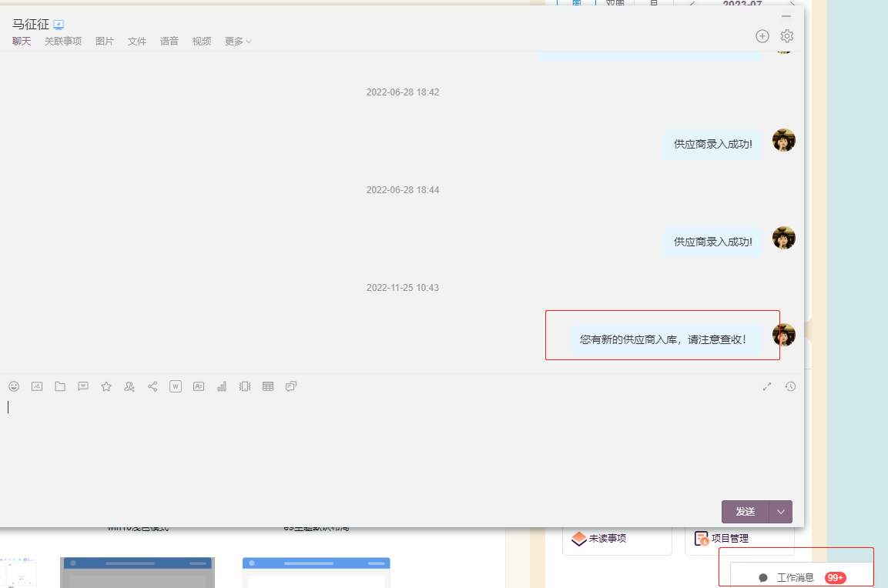Open the 文件 tab
Image resolution: width=888 pixels, height=588 pixels.
tap(137, 42)
